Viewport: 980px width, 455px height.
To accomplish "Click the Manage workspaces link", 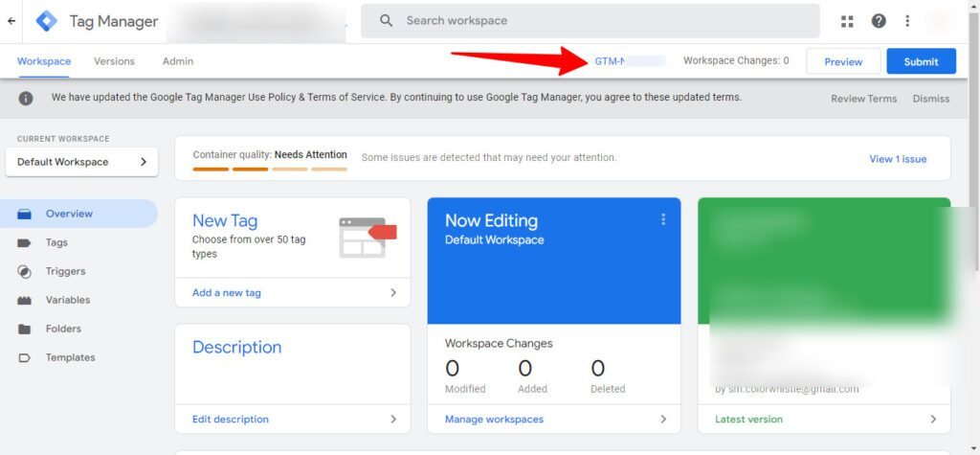I will (495, 419).
